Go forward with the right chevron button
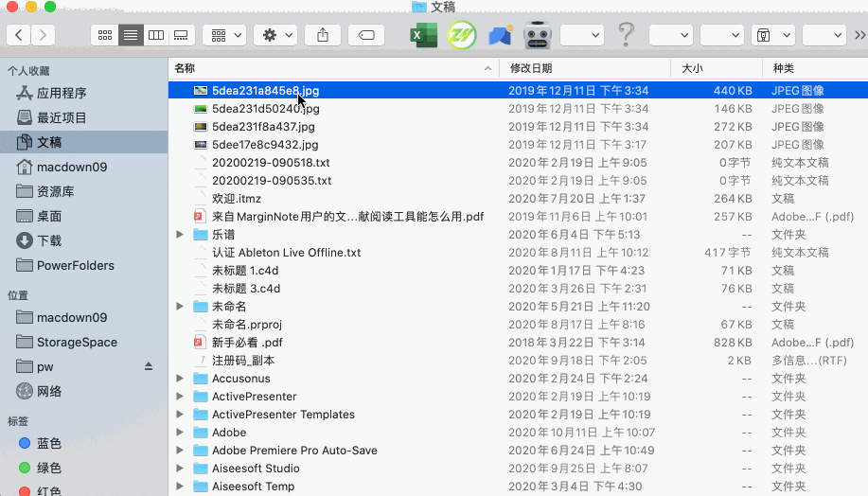 coord(44,35)
